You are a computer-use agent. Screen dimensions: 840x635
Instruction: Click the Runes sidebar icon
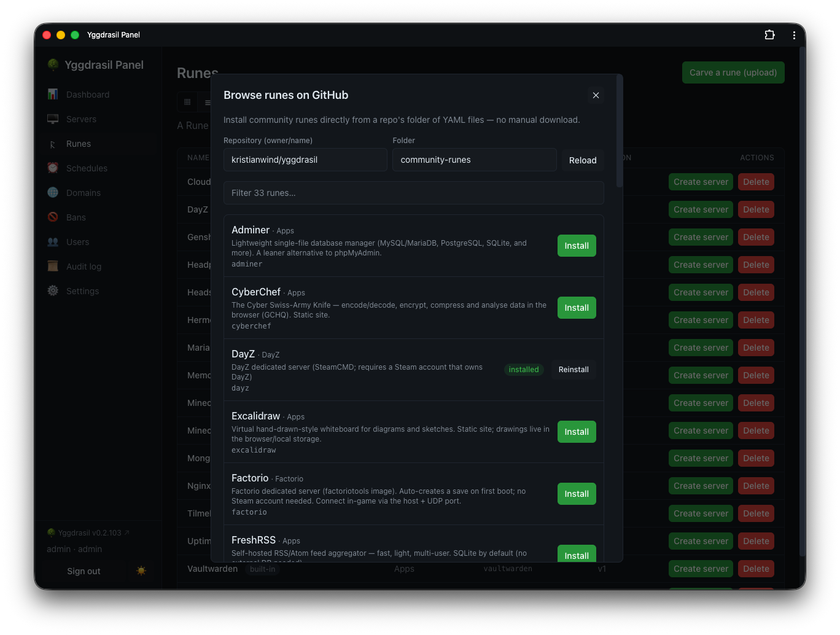[53, 144]
